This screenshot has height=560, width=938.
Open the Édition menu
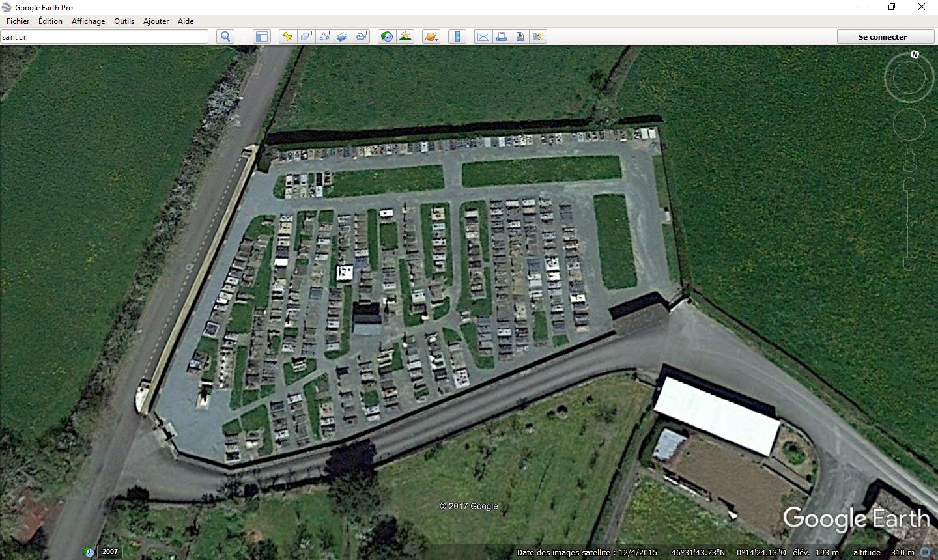pos(50,21)
